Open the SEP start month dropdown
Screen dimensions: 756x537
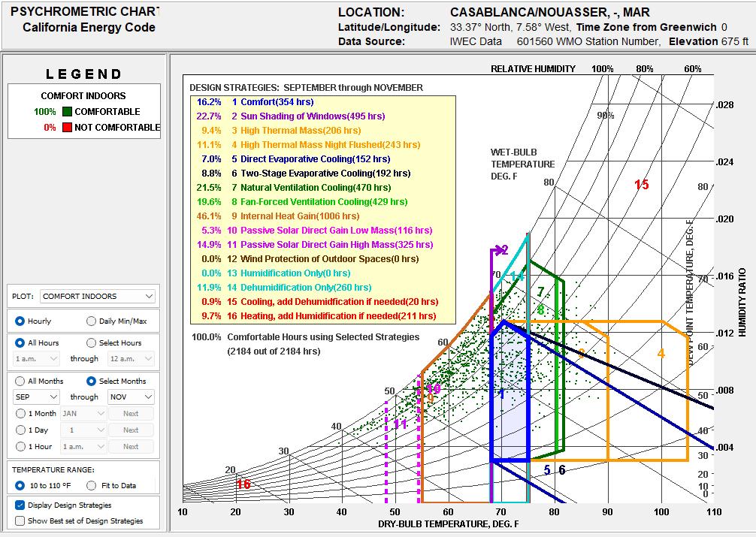pyautogui.click(x=36, y=397)
